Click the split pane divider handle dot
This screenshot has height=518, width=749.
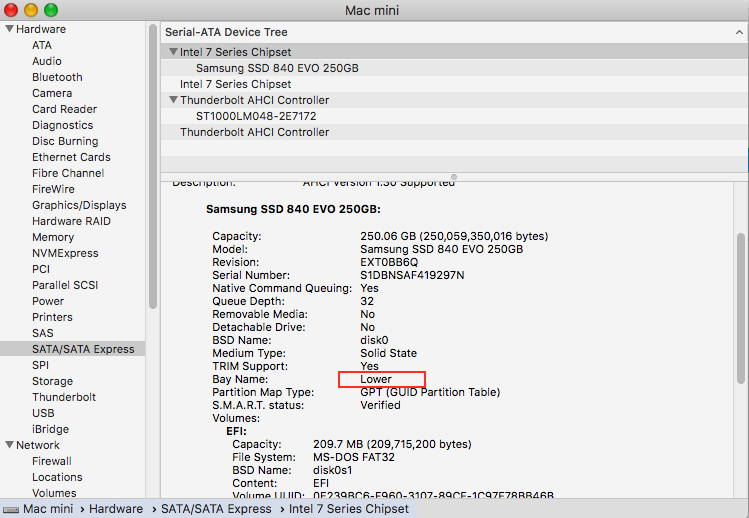454,177
